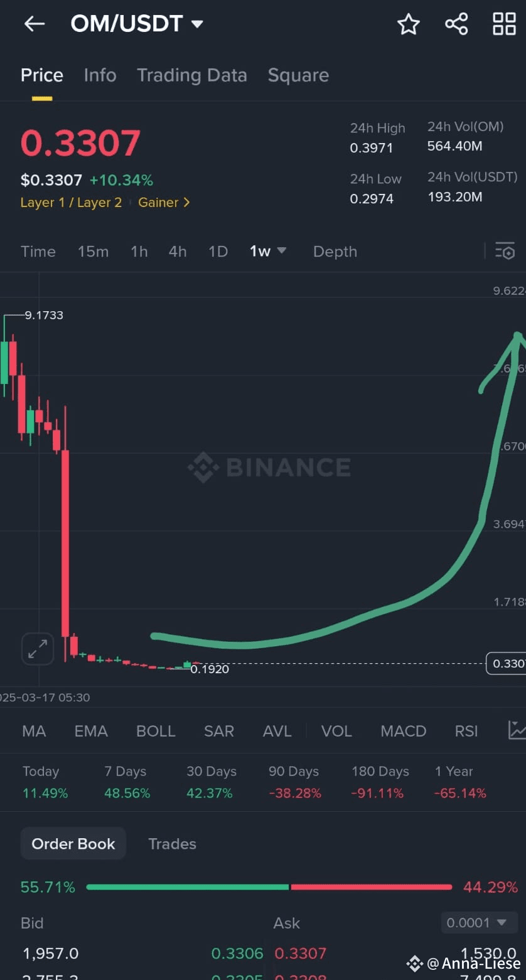Select the 15m timeframe

(93, 252)
